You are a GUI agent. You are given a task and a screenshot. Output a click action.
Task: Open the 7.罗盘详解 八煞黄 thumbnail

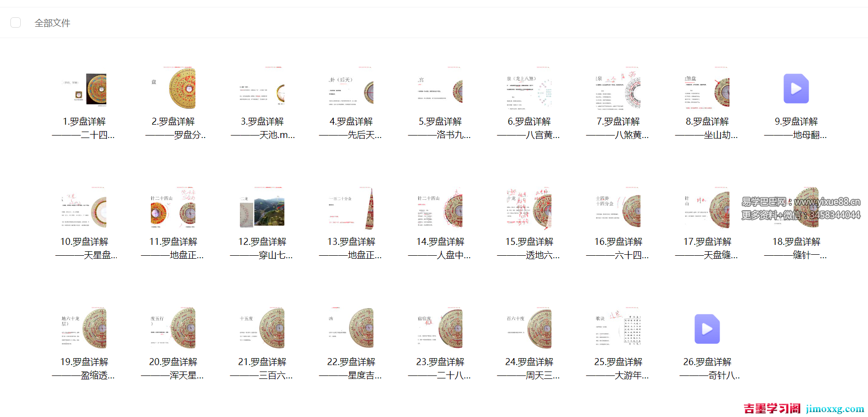tap(618, 89)
